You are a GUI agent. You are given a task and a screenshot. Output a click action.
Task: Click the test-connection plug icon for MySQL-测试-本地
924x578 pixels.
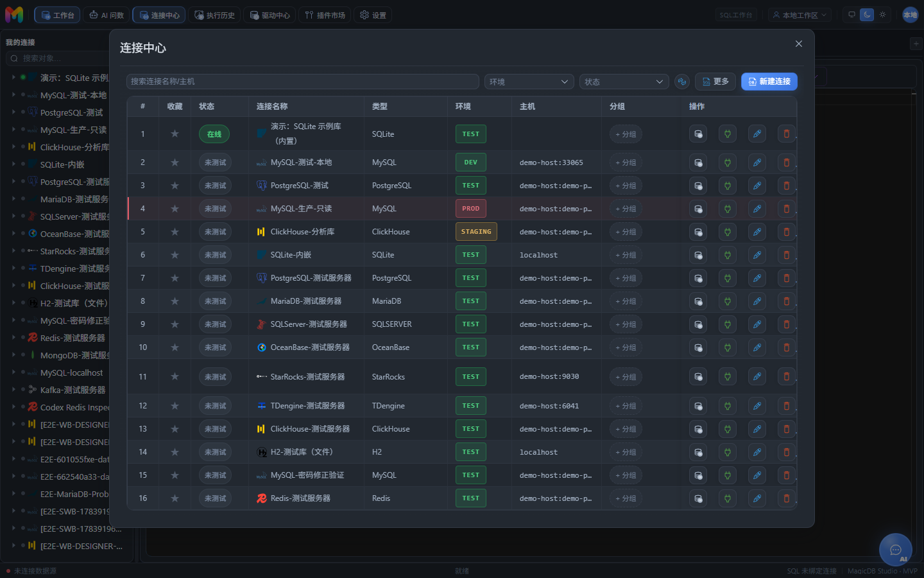728,162
